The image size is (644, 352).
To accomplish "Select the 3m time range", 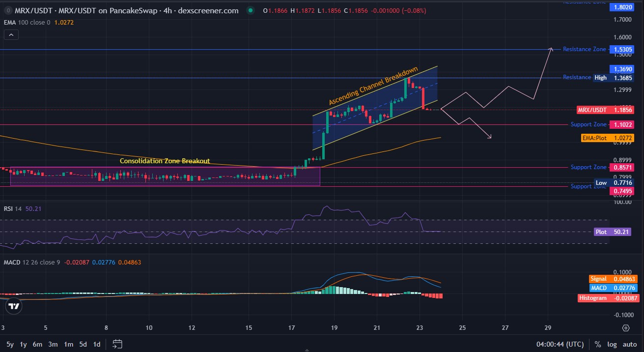I will (x=53, y=344).
